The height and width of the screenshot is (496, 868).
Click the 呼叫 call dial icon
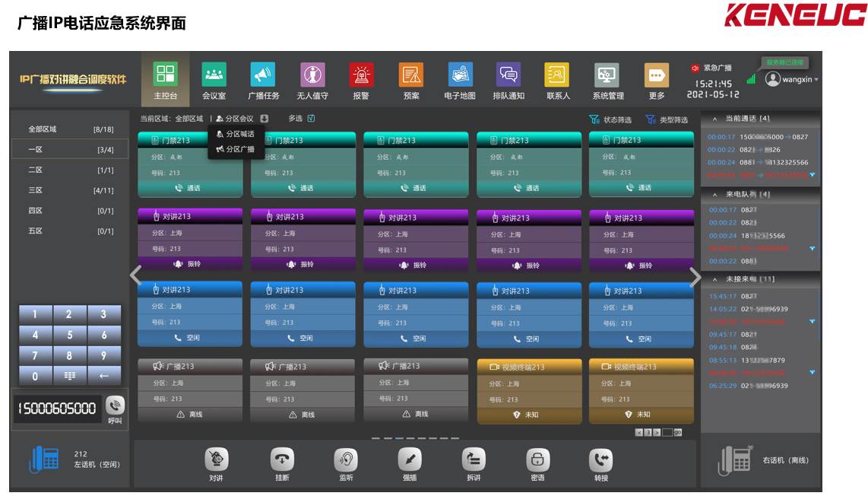[x=115, y=405]
